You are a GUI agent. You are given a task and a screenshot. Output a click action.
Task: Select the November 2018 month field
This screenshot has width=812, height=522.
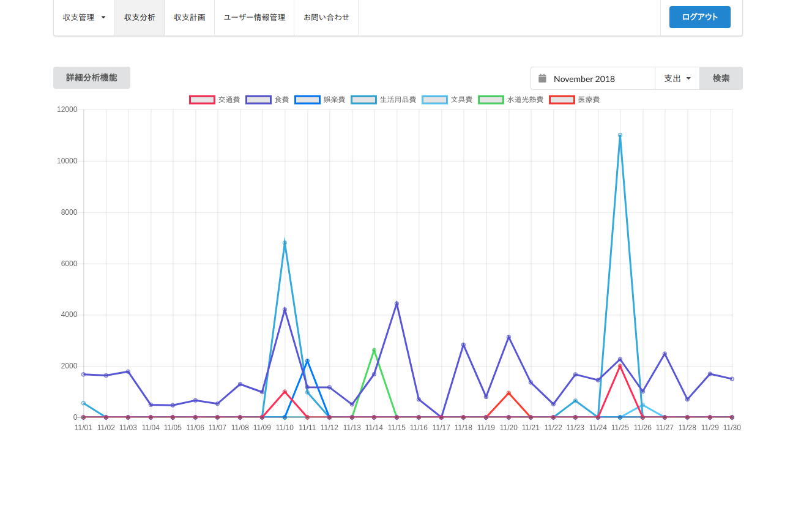point(593,78)
